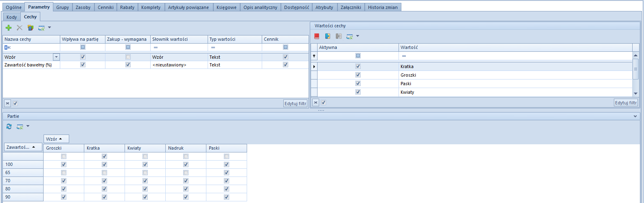Screen dimensions: 644x203
Task: Open the Historia zmian tab
Action: pyautogui.click(x=383, y=7)
